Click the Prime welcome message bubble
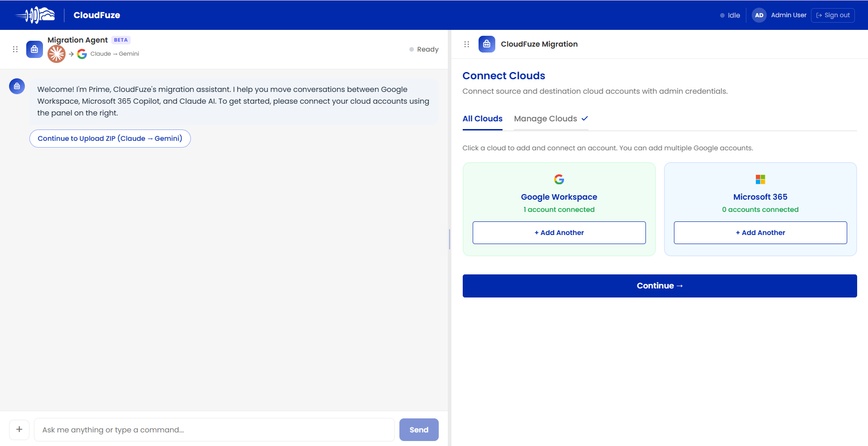The image size is (868, 446). click(234, 101)
